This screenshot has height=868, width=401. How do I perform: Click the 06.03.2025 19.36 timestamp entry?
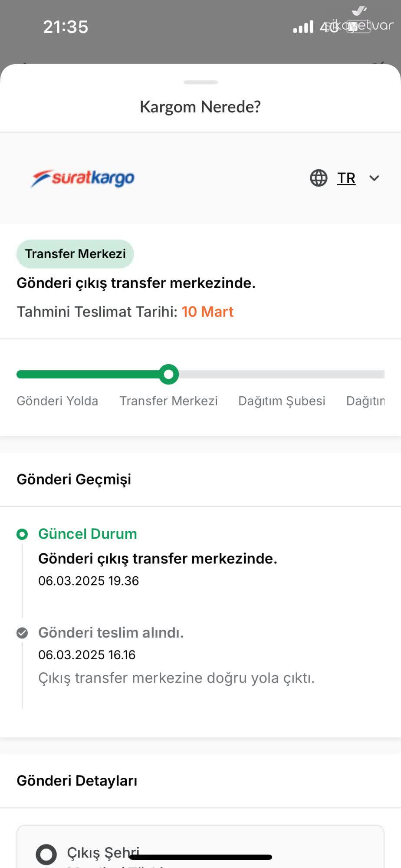(89, 581)
